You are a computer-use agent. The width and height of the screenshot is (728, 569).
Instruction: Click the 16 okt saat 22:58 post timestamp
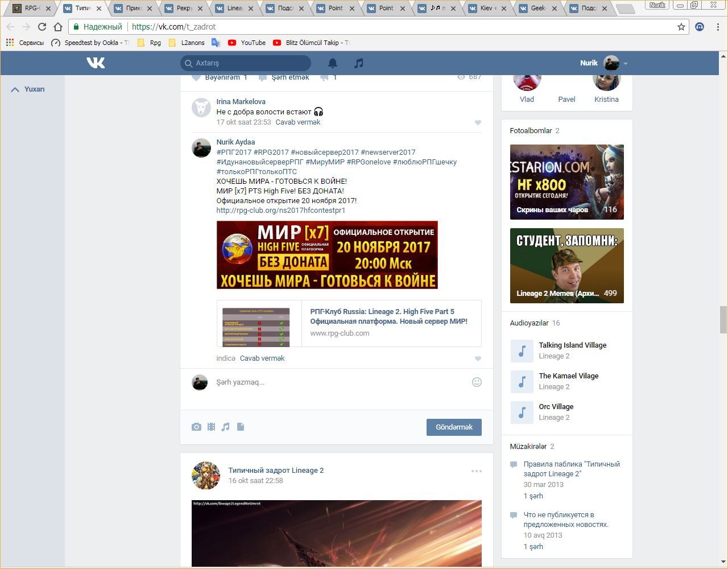tap(255, 481)
